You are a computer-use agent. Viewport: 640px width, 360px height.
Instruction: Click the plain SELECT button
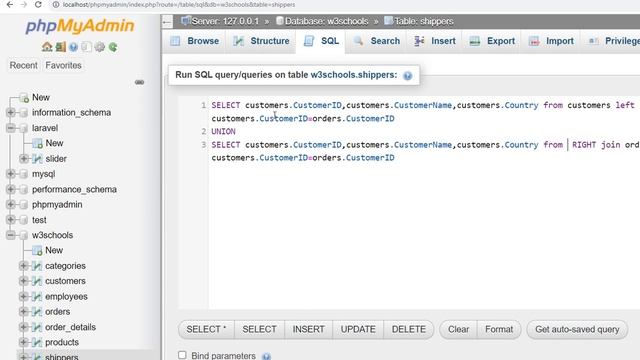(260, 329)
